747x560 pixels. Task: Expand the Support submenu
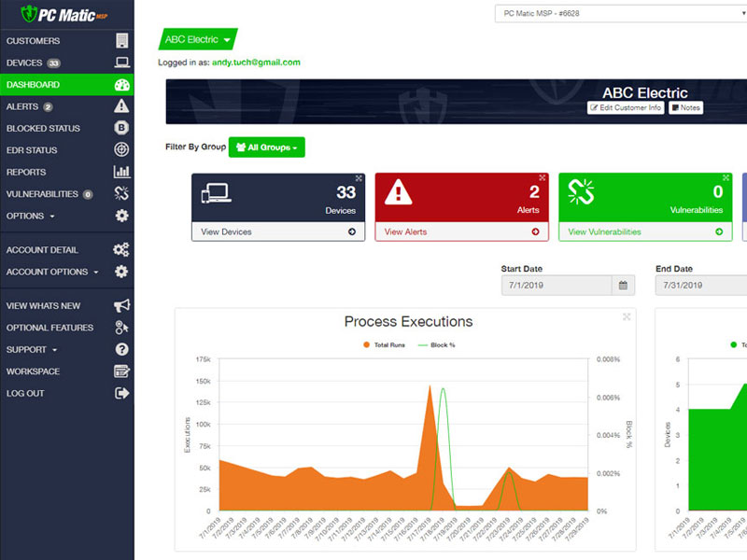click(x=32, y=349)
